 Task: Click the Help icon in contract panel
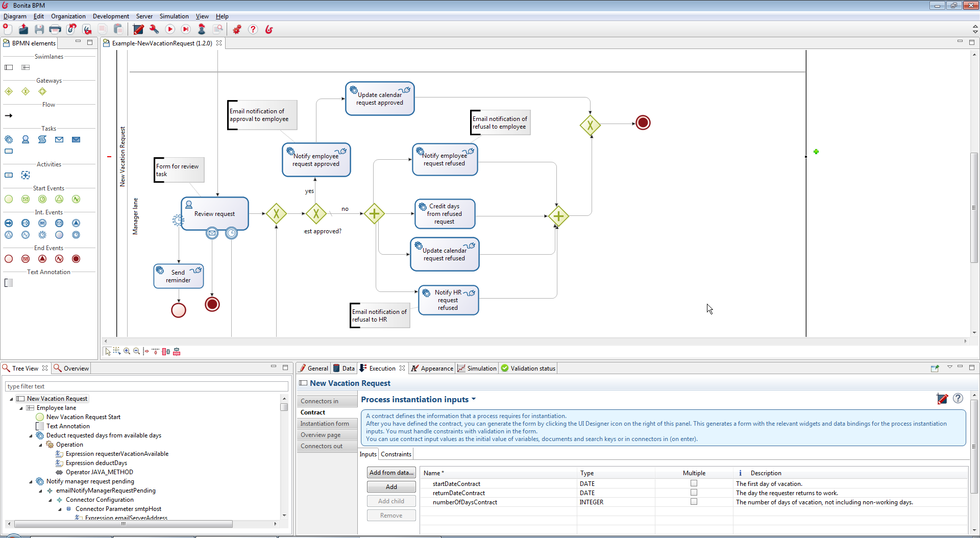(958, 399)
